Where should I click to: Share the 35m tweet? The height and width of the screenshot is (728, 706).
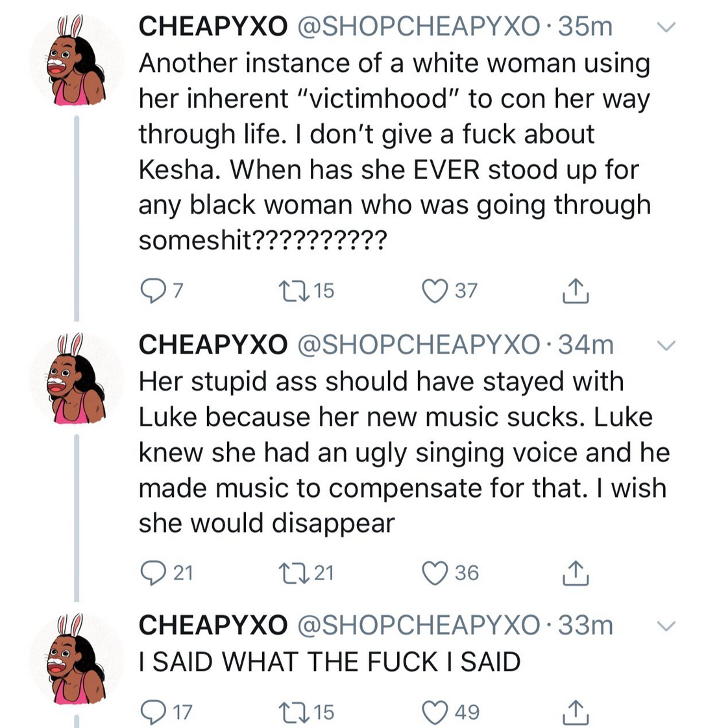[x=575, y=292]
